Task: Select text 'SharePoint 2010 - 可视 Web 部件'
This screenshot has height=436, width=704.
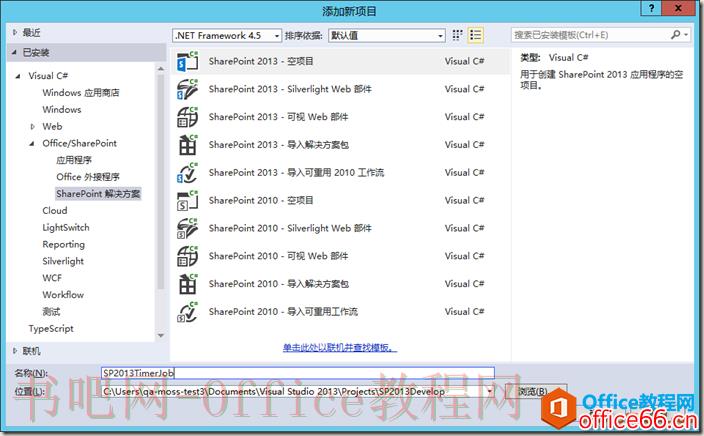Action: pos(278,256)
